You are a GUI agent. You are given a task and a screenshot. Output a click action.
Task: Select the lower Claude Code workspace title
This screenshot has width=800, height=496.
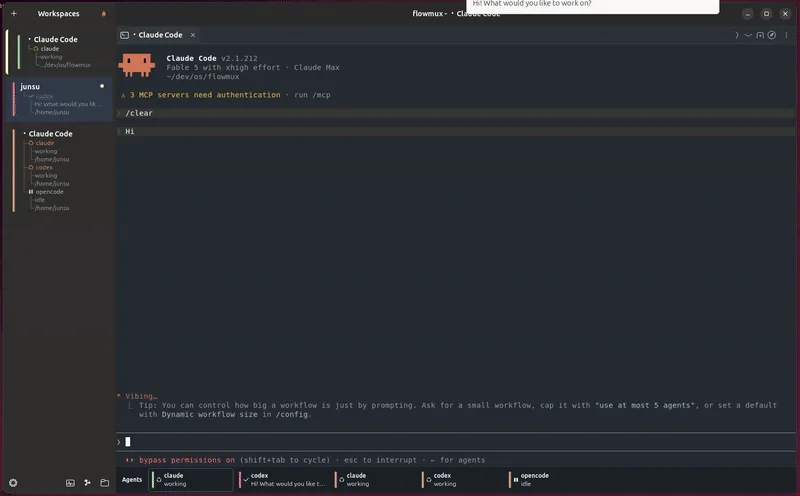click(51, 134)
